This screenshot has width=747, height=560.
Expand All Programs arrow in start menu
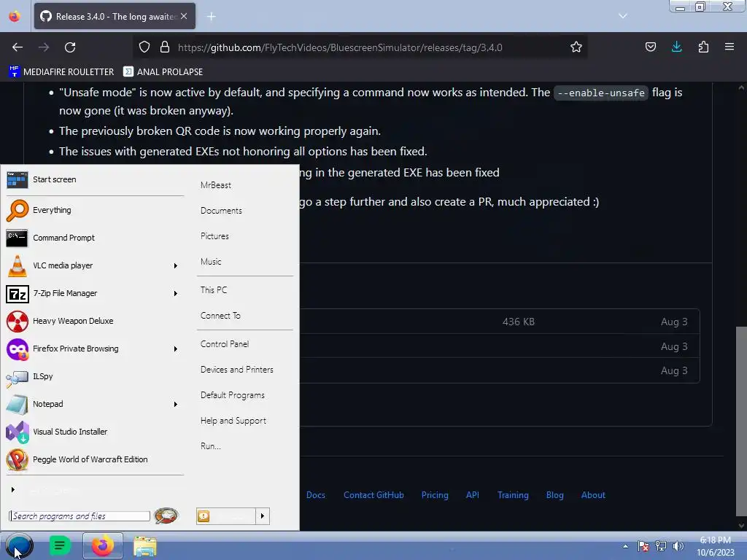[13, 489]
